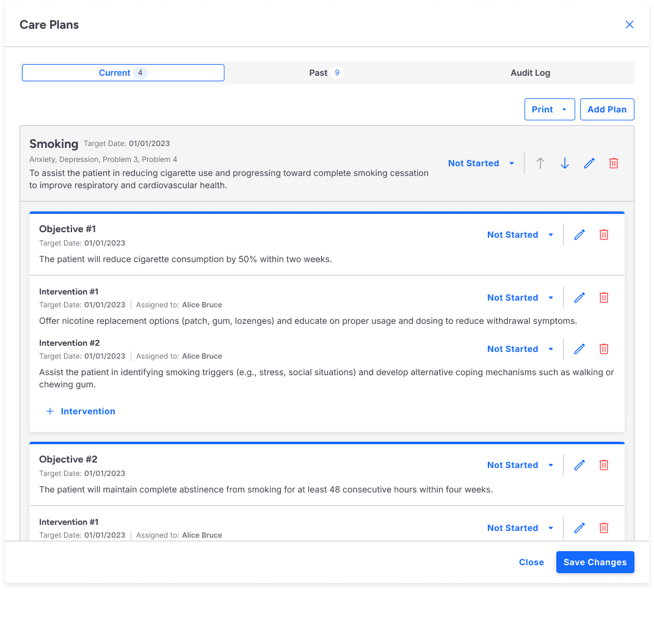Delete Objective #2 using trash icon
This screenshot has width=654, height=644.
[x=604, y=465]
